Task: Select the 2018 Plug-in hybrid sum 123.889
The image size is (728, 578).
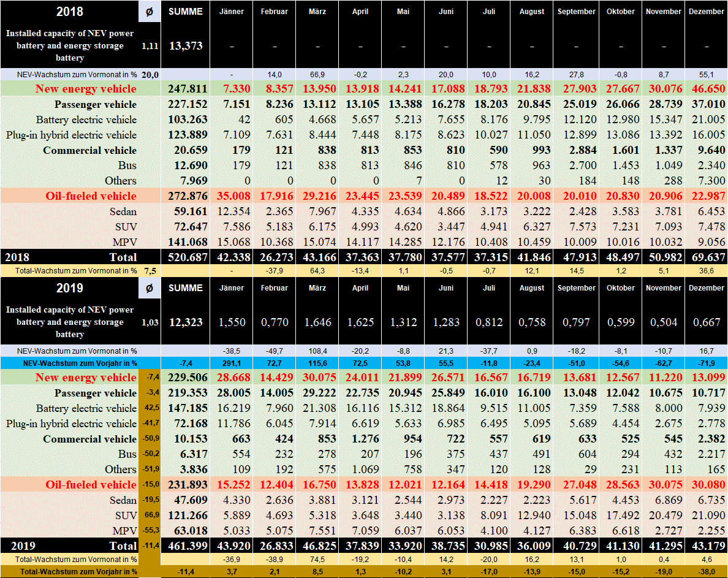Action: [x=185, y=135]
